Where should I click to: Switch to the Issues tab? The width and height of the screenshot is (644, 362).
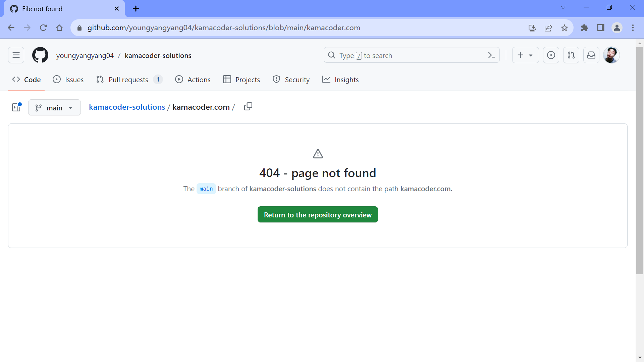[68, 80]
